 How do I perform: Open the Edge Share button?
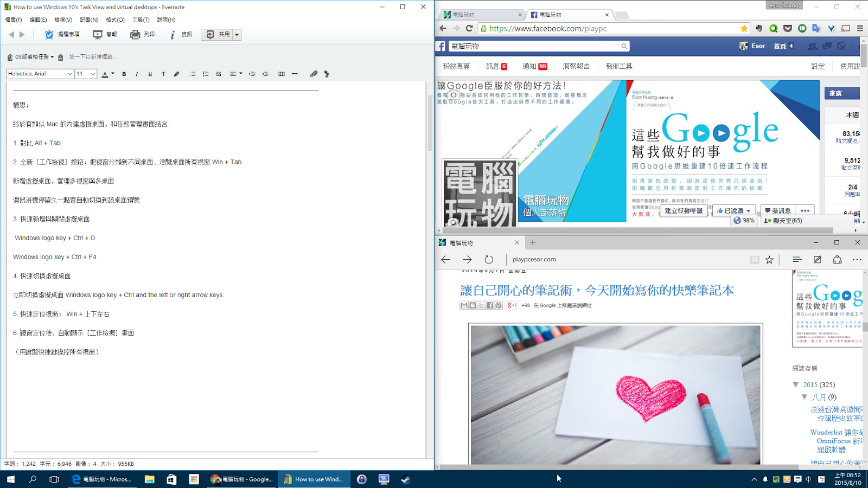point(837,260)
